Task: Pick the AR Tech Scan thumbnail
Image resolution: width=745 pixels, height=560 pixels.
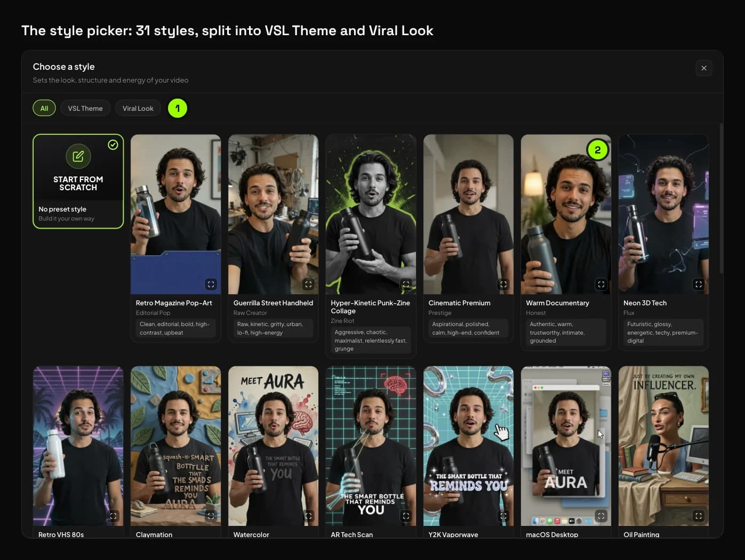Action: tap(371, 446)
